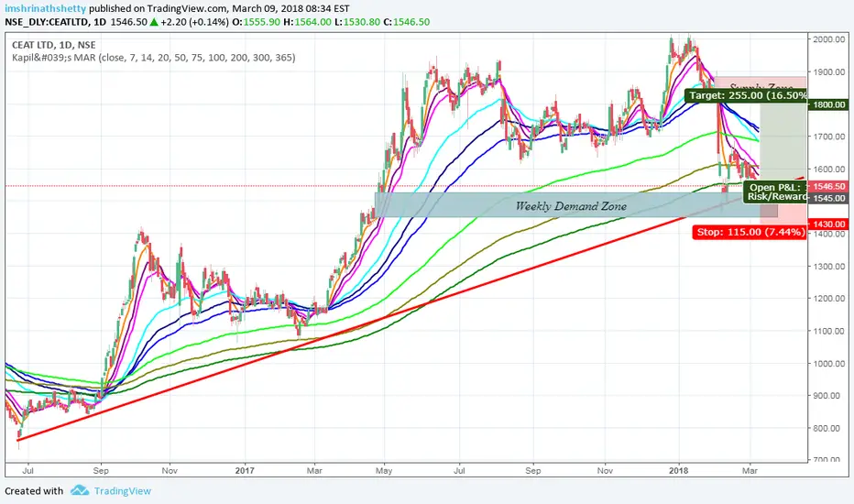Click the 'Target: 255.00 (16.50%' label
854x504 pixels.
coord(746,95)
